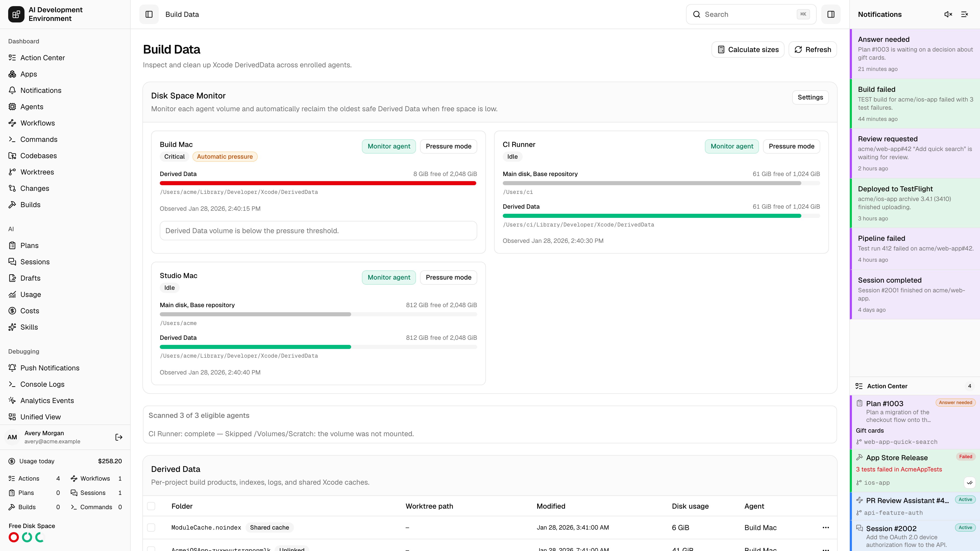Click the Changes icon in the sidebar
This screenshot has height=551, width=980.
[x=12, y=189]
